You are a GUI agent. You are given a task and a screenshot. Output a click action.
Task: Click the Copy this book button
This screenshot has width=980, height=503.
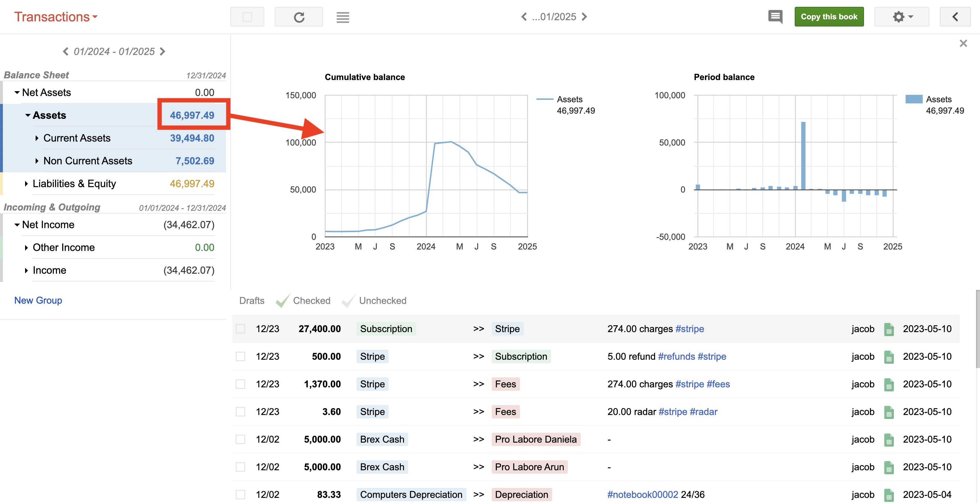click(829, 17)
